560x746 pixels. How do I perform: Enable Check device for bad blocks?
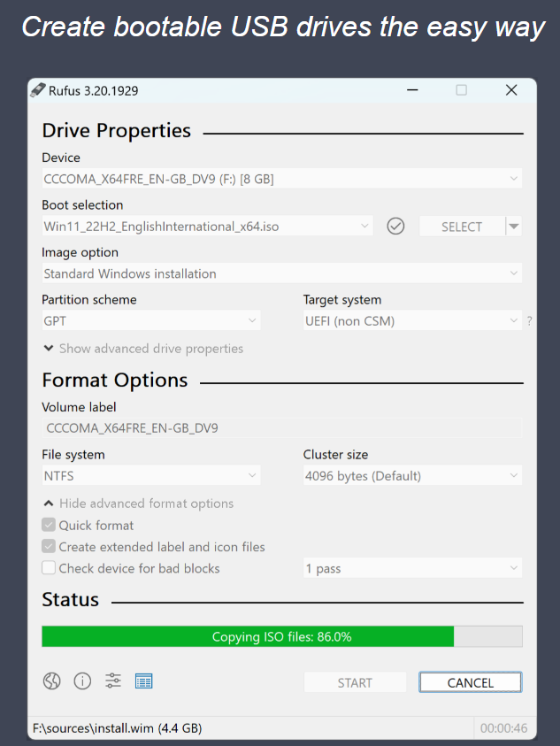(x=49, y=568)
